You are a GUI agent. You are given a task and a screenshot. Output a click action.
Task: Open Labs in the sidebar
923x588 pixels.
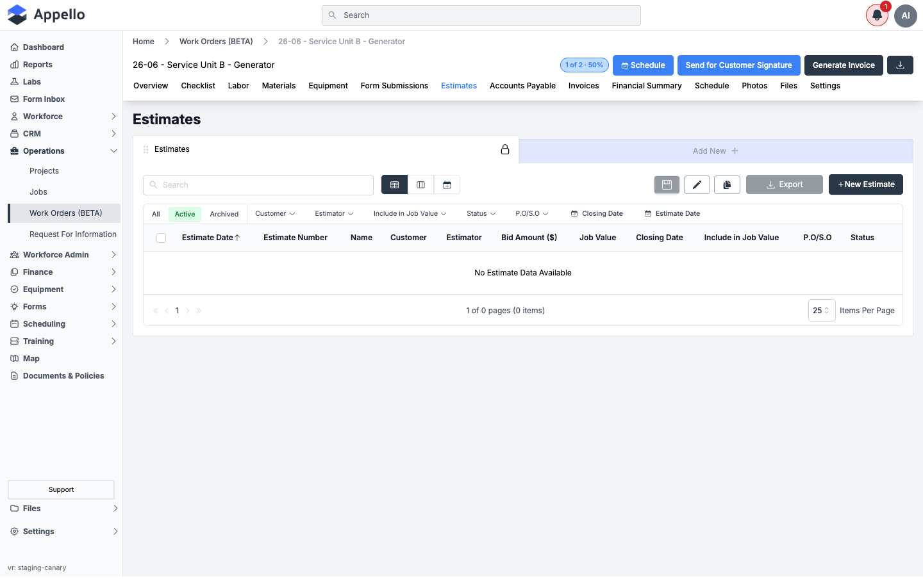pos(32,82)
